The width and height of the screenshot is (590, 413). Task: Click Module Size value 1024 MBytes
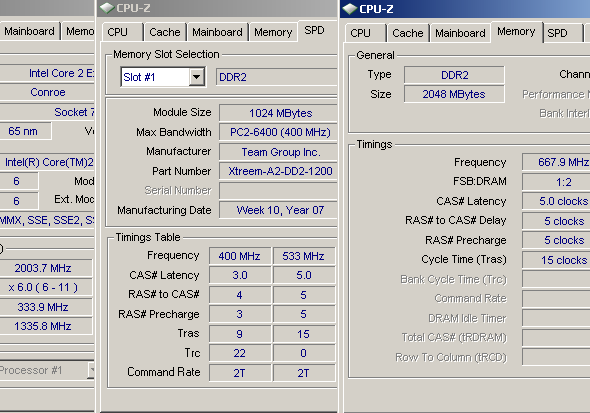tap(278, 113)
